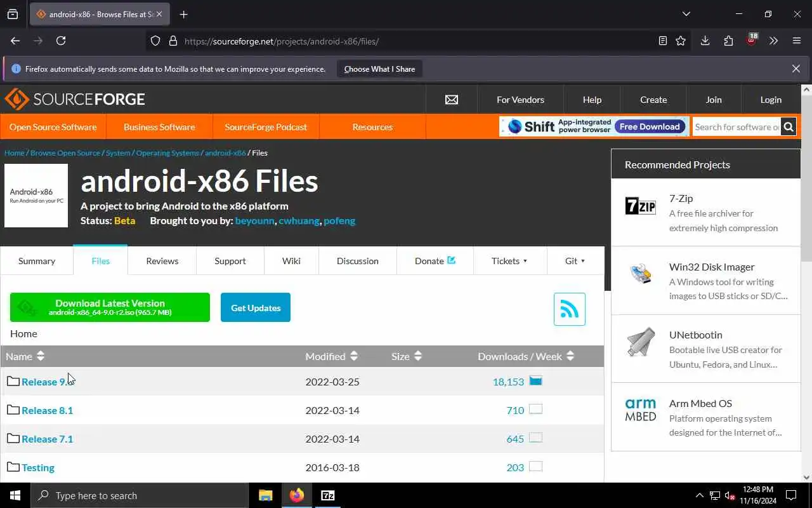Click the cwhuang author link
The height and width of the screenshot is (508, 812).
pos(299,221)
